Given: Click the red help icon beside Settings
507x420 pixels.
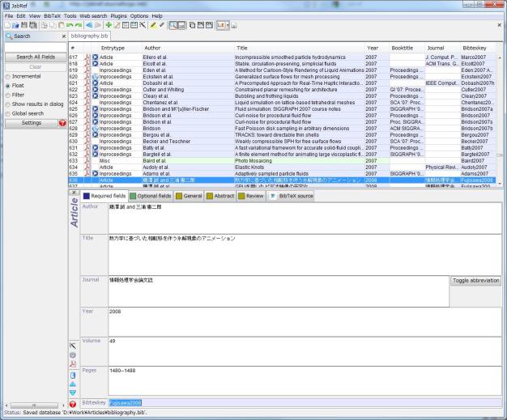Looking at the screenshot, I should [62, 122].
